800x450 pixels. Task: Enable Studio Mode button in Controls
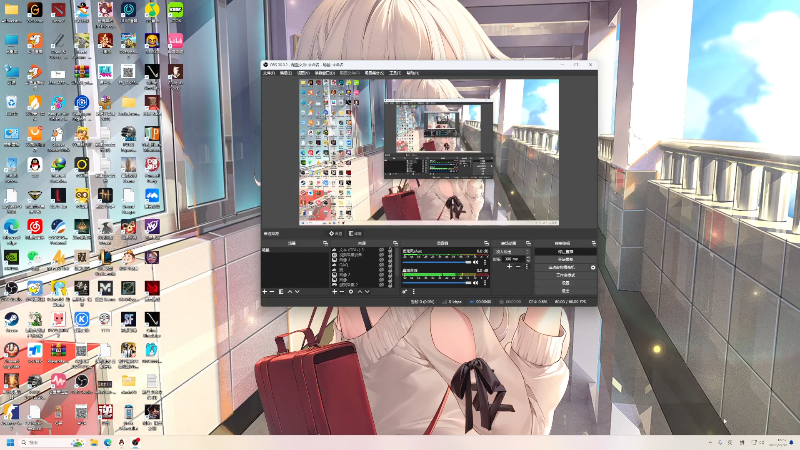click(566, 275)
